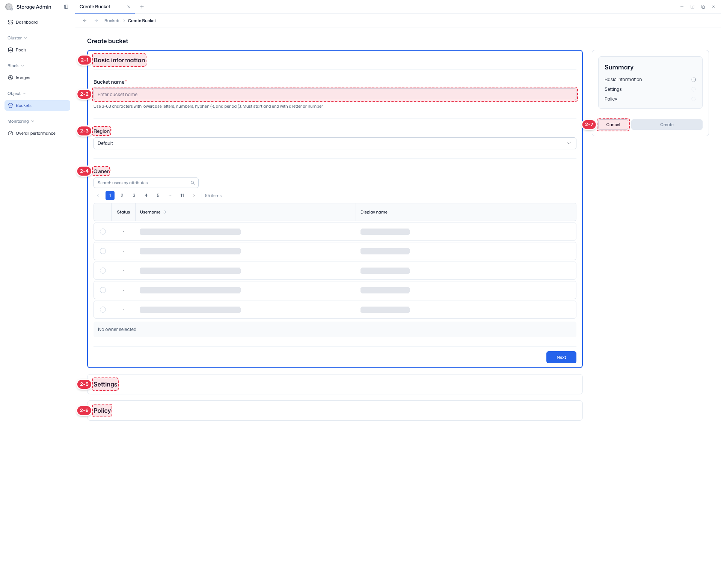
Task: Go to next page of users
Action: click(x=194, y=195)
